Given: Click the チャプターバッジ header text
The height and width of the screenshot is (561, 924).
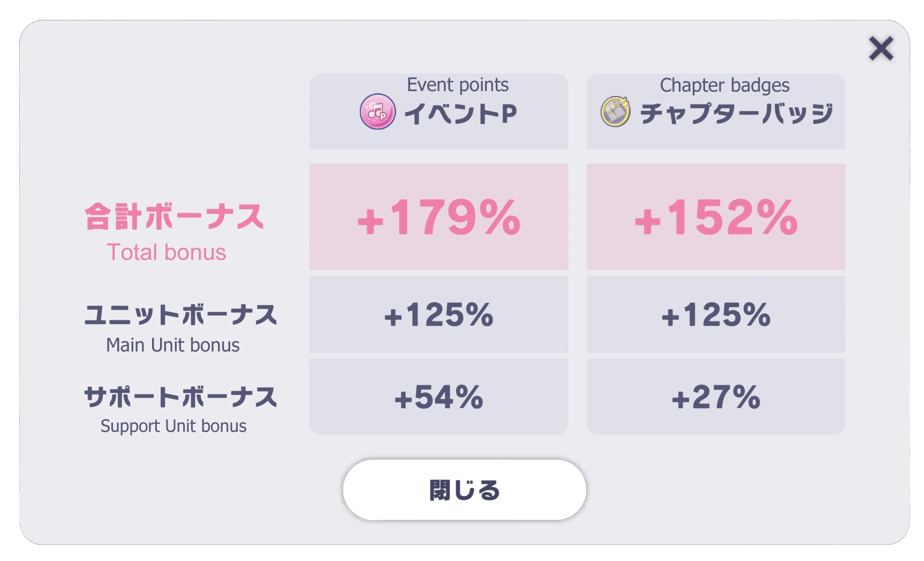Looking at the screenshot, I should tap(736, 114).
